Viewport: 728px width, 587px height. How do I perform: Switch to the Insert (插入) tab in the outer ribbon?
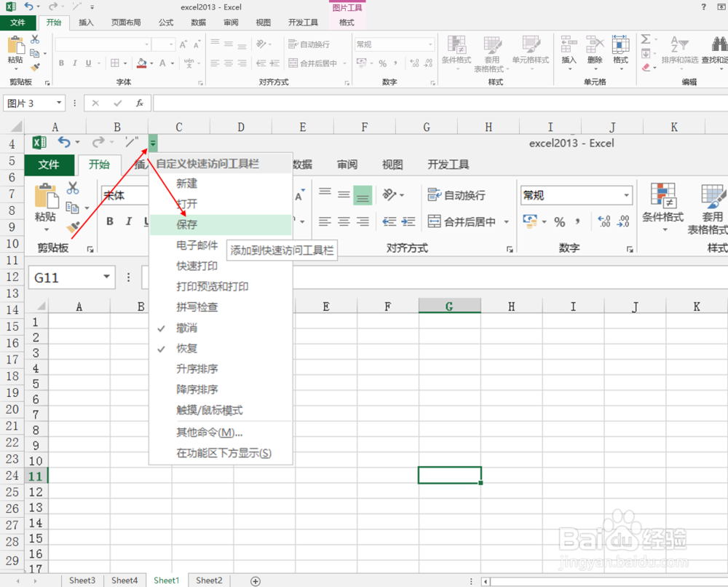coord(86,23)
